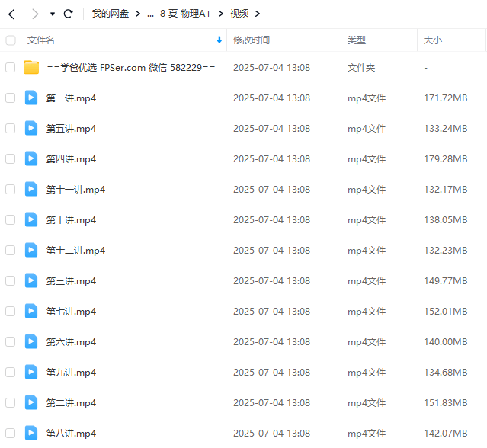
Task: Check the box for 第八讲.mp4
Action: (x=10, y=433)
